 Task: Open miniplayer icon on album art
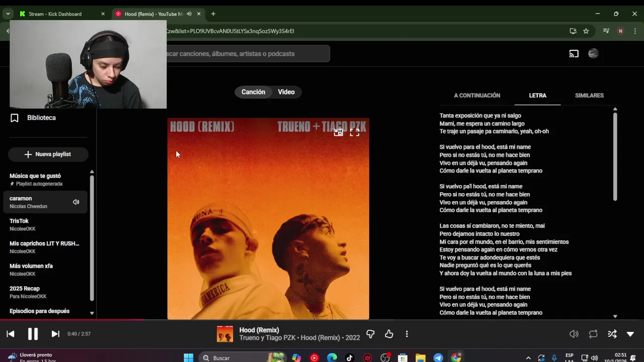coord(339,132)
